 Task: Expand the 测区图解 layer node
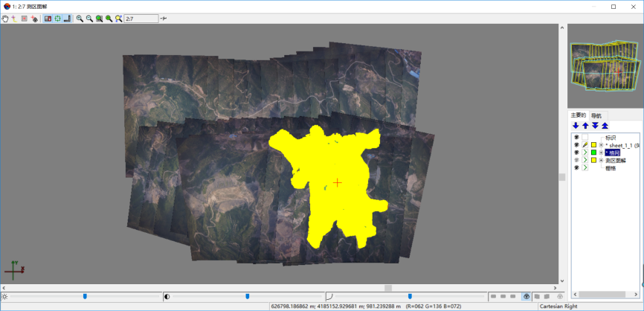601,160
